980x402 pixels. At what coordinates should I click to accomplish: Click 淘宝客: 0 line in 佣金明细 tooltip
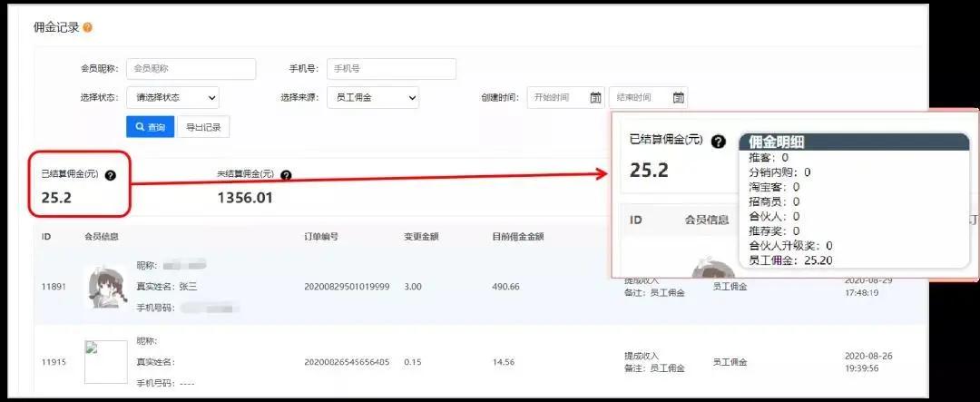(x=774, y=187)
